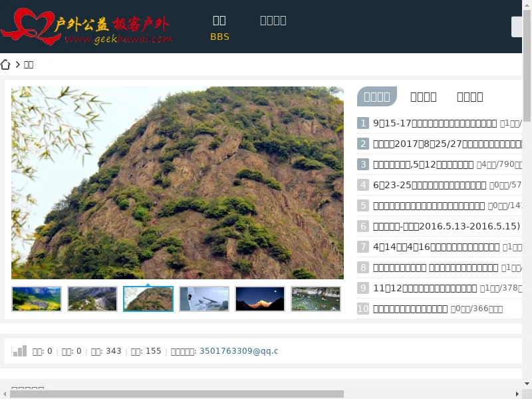Viewport: 532px width, 399px height.
Task: Click the 3501763309@qq.c email link
Action: (239, 351)
